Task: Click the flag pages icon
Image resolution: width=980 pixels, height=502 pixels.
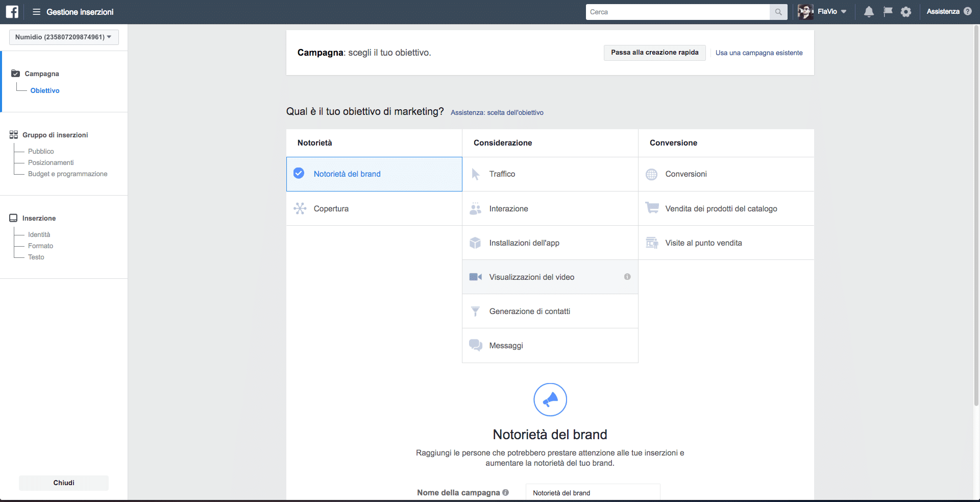Action: click(888, 12)
